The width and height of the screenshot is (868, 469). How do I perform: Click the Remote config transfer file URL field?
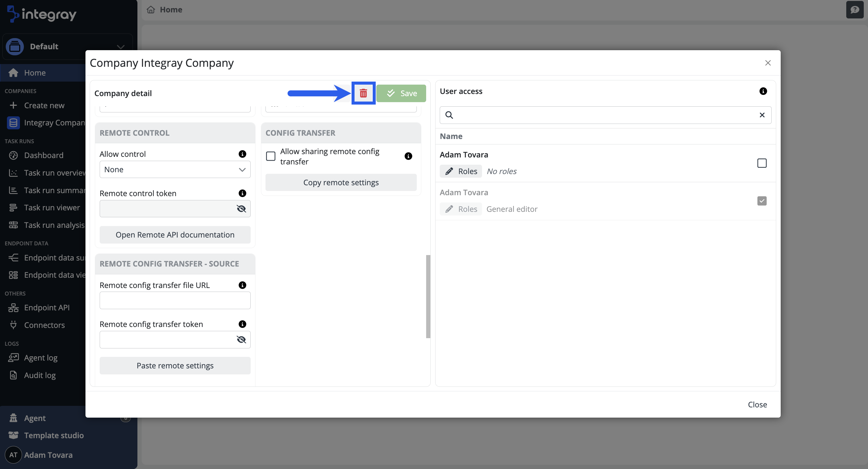175,300
